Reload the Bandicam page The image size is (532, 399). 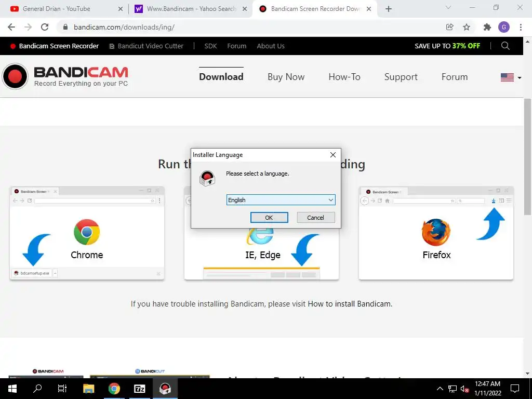[45, 27]
